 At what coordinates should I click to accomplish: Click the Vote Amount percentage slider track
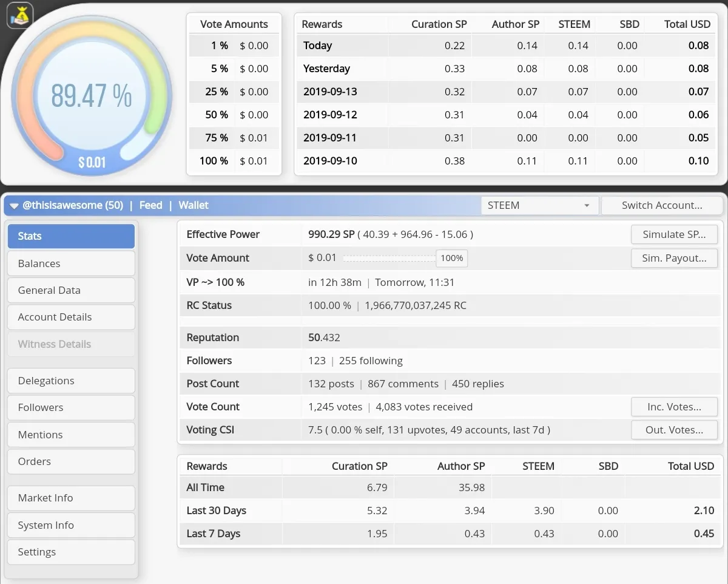pos(389,258)
